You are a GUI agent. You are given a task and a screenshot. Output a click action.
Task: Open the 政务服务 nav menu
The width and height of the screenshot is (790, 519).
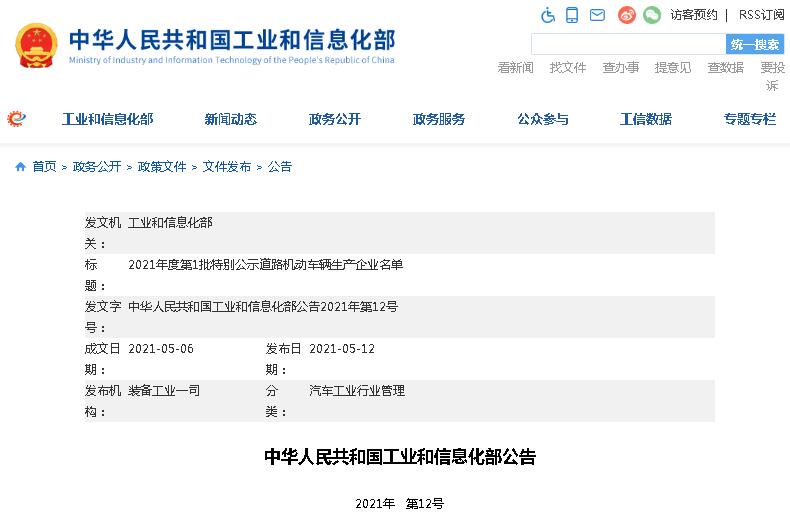[439, 119]
